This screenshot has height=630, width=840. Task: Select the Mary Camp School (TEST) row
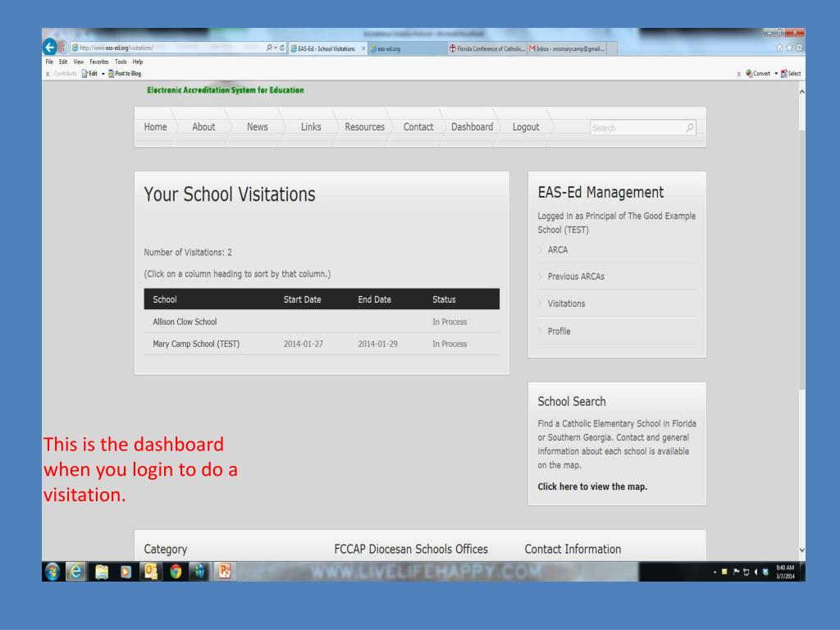pos(322,344)
